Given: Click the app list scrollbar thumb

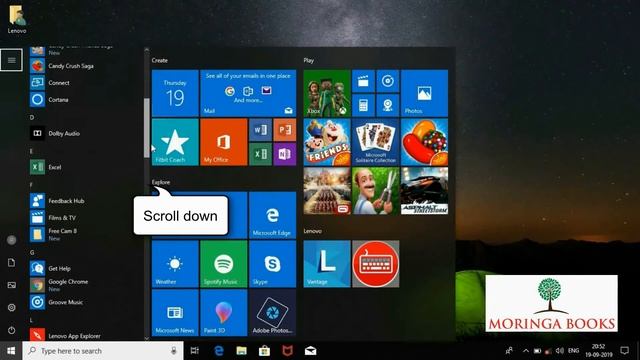Looking at the screenshot, I should point(147,128).
